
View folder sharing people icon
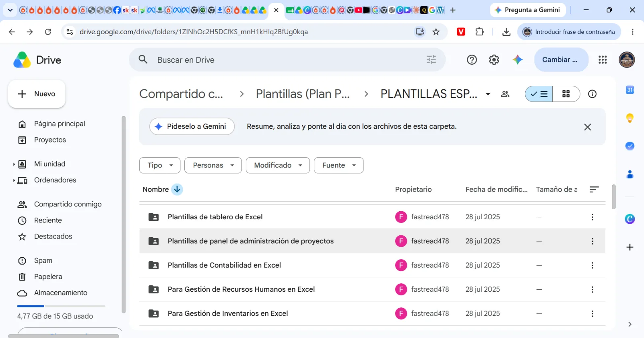(x=505, y=94)
